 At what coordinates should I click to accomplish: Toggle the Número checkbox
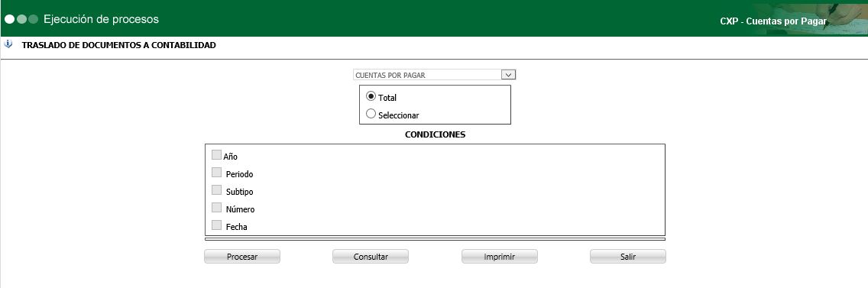point(216,208)
